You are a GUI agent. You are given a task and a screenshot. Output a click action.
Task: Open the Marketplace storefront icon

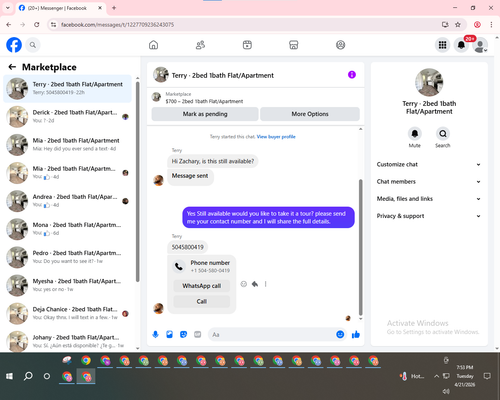pos(294,45)
